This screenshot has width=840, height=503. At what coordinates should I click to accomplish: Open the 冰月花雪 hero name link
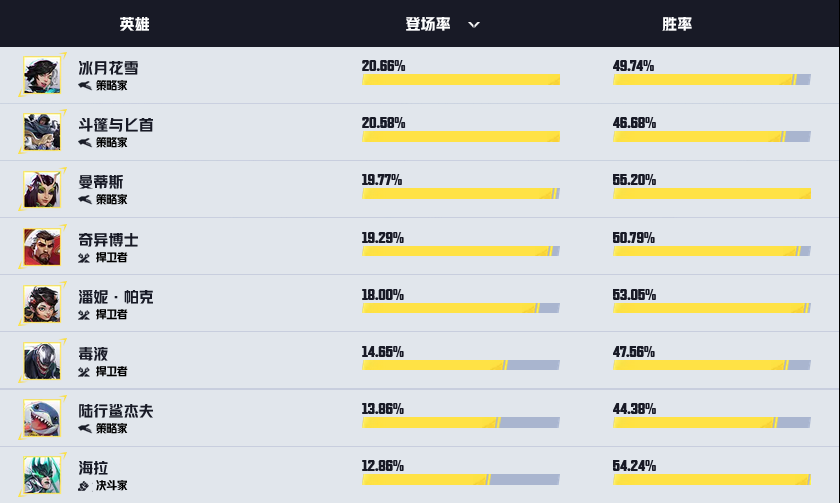coord(108,68)
